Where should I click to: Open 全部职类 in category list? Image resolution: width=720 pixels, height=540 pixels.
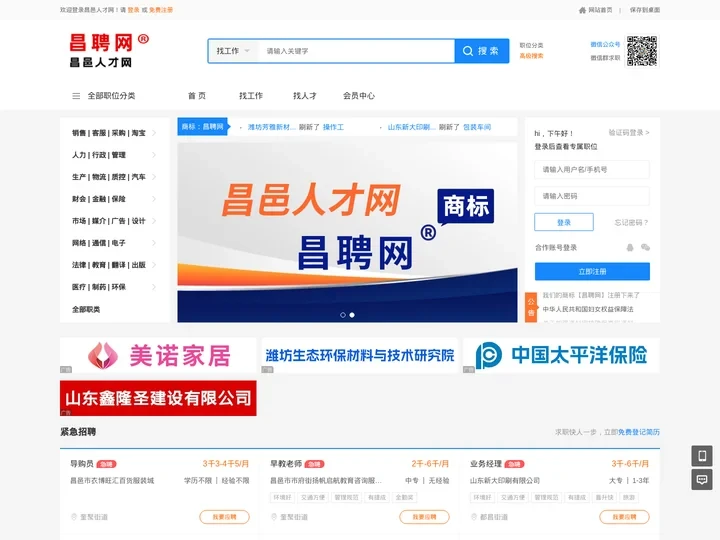tap(86, 309)
